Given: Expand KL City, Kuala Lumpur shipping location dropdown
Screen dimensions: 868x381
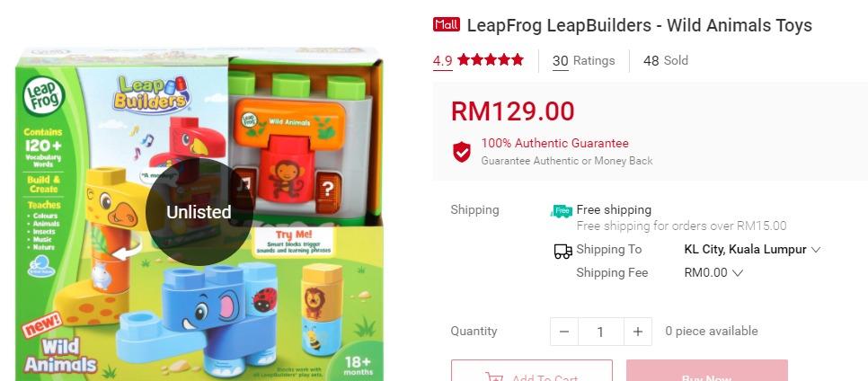Looking at the screenshot, I should click(x=752, y=249).
